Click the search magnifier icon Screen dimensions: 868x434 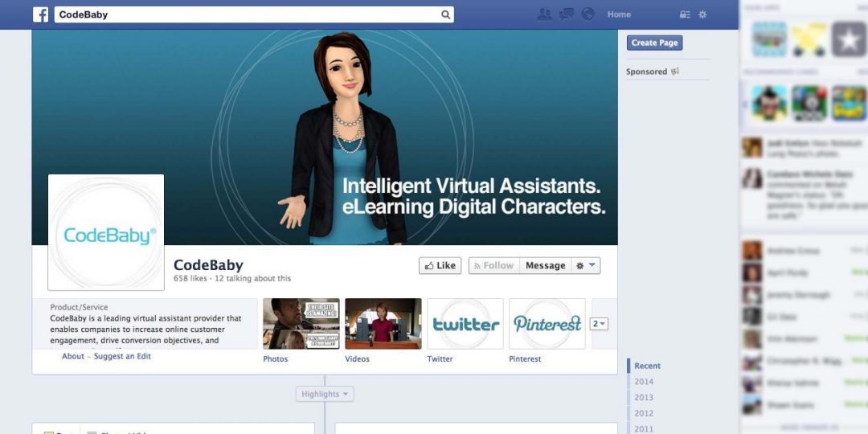click(445, 14)
